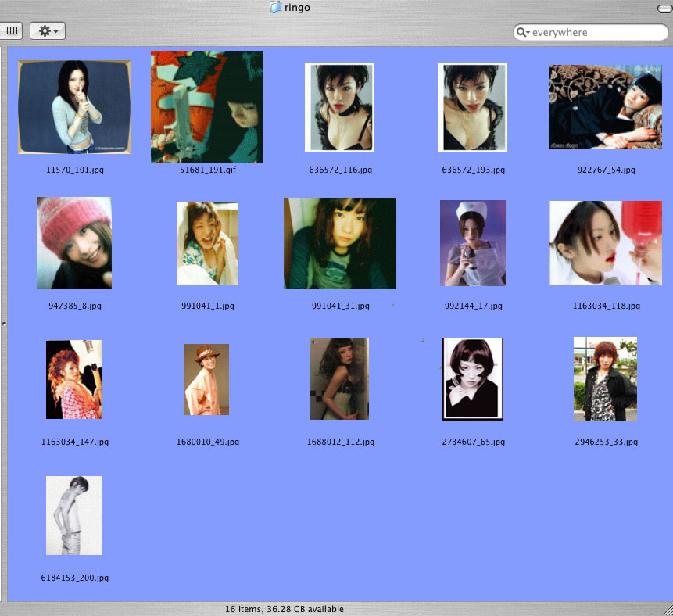This screenshot has width=673, height=616.
Task: Click file name 992144_17.jpg
Action: point(474,306)
